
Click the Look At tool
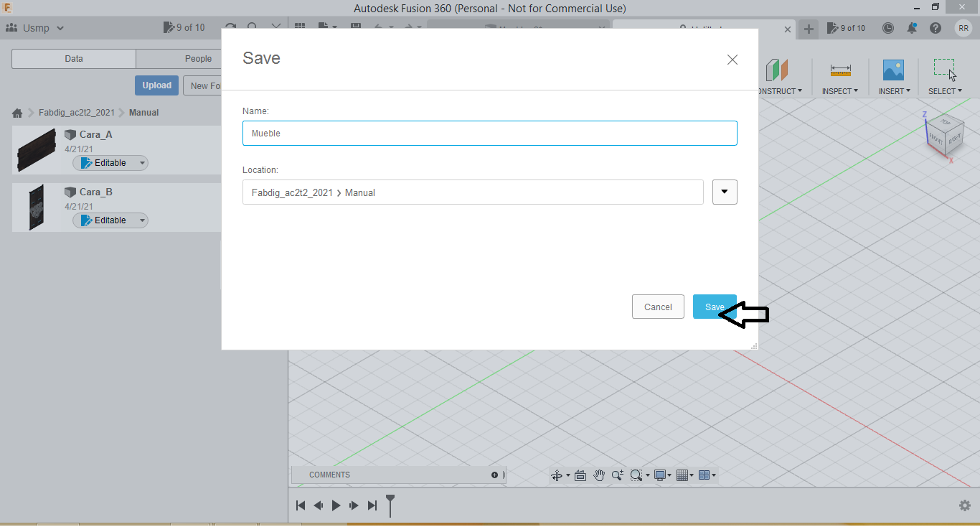[x=581, y=475]
